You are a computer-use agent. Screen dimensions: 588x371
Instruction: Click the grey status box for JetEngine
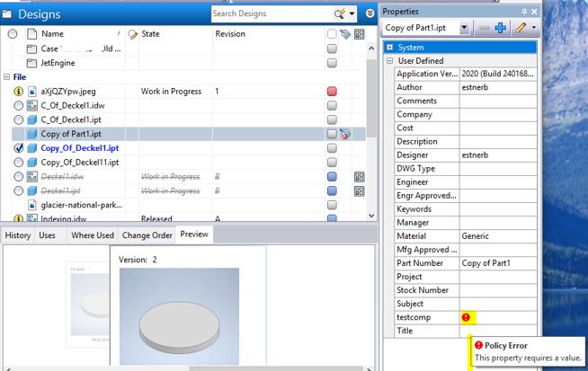click(332, 63)
